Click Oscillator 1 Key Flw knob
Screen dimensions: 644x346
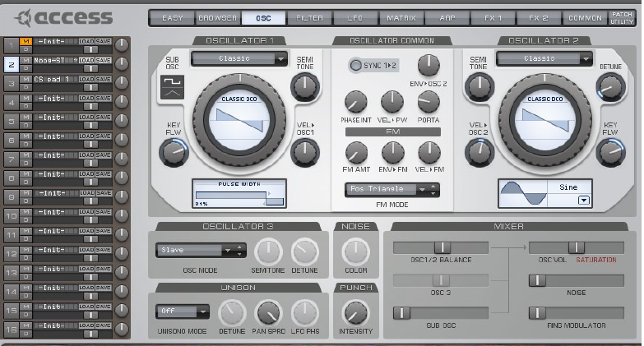[x=174, y=152]
